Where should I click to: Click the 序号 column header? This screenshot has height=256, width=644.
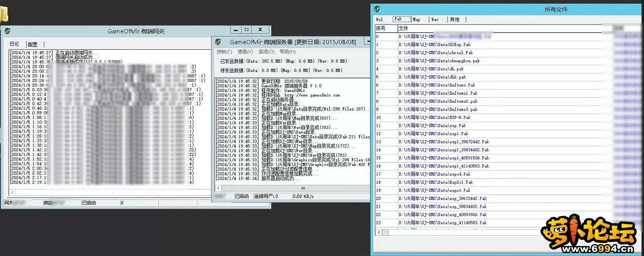pyautogui.click(x=386, y=29)
